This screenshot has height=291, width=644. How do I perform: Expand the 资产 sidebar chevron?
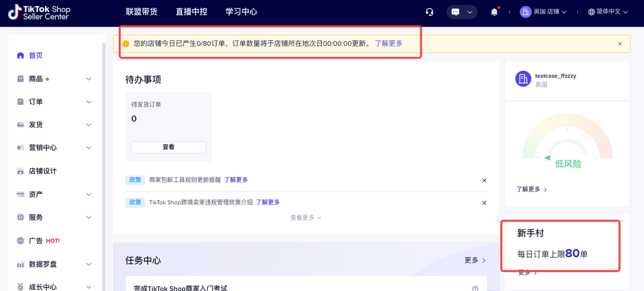pos(89,194)
